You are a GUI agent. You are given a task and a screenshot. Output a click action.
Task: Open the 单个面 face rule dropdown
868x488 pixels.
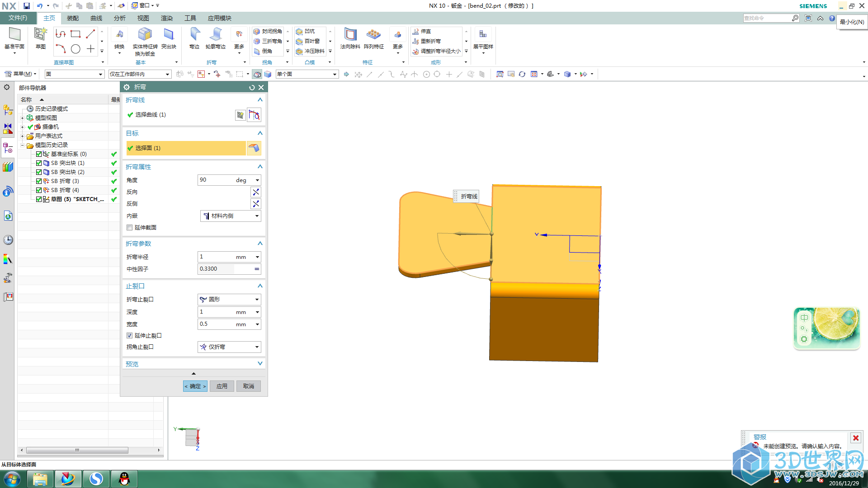click(x=307, y=74)
